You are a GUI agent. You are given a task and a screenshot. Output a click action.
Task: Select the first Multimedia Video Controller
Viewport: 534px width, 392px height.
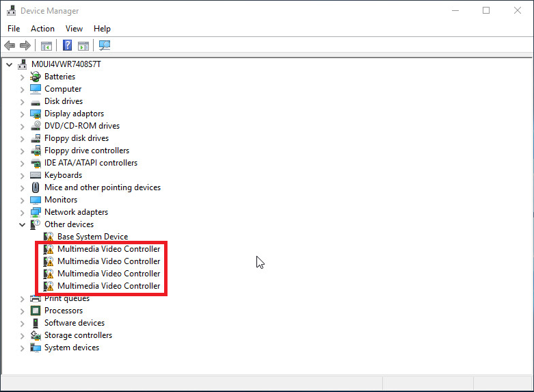109,249
